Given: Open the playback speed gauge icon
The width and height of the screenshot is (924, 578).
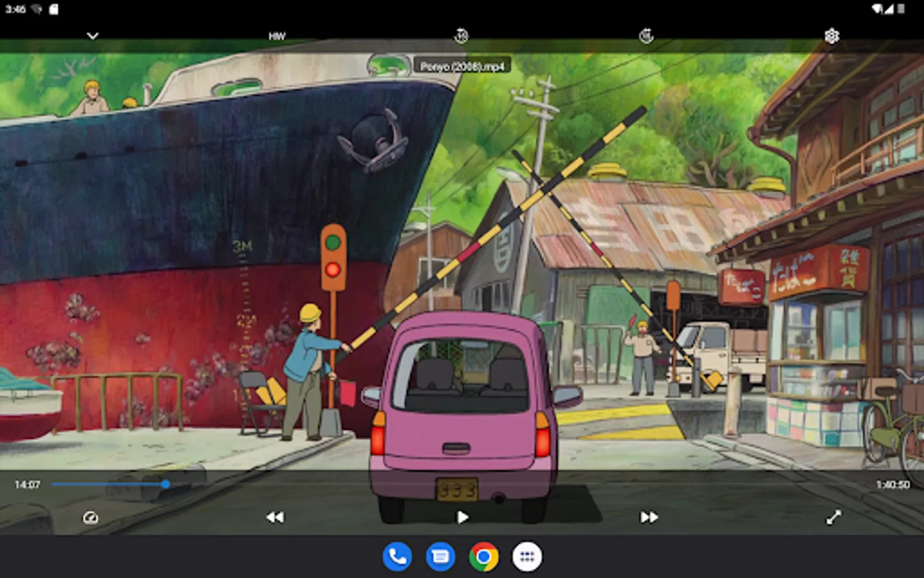Looking at the screenshot, I should (90, 517).
